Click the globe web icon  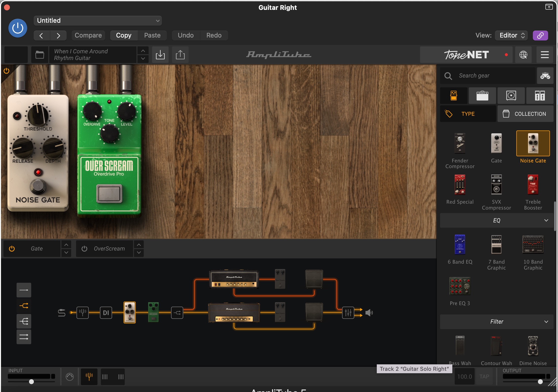523,55
